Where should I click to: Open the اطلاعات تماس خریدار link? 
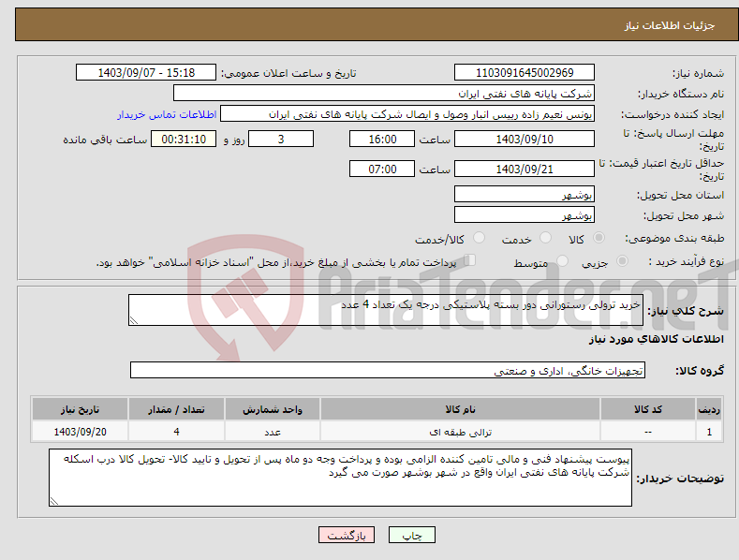pos(167,114)
